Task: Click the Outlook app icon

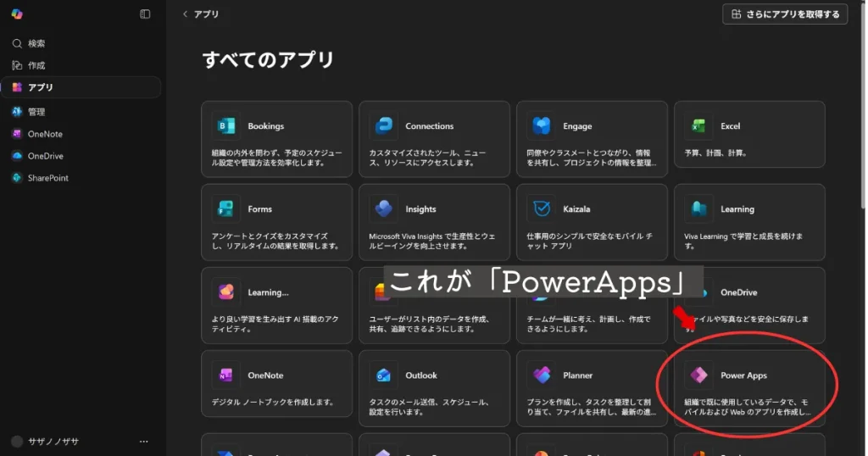Action: pyautogui.click(x=384, y=375)
